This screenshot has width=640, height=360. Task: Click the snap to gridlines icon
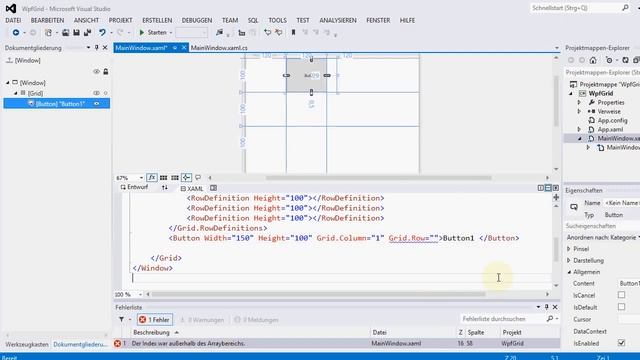[175, 178]
